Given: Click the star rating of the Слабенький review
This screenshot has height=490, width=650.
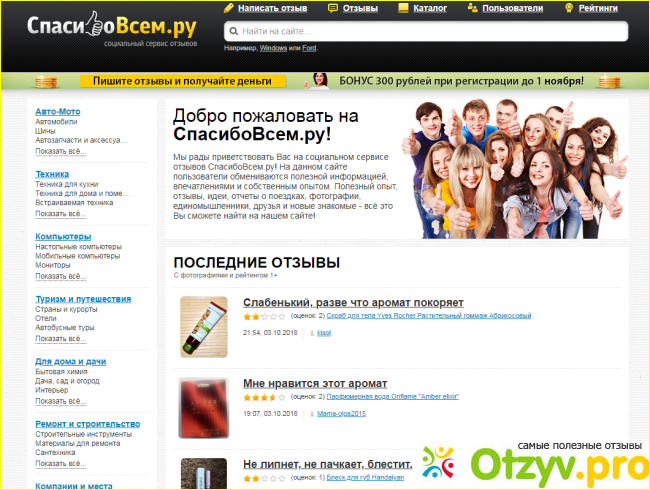Looking at the screenshot, I should 258,316.
